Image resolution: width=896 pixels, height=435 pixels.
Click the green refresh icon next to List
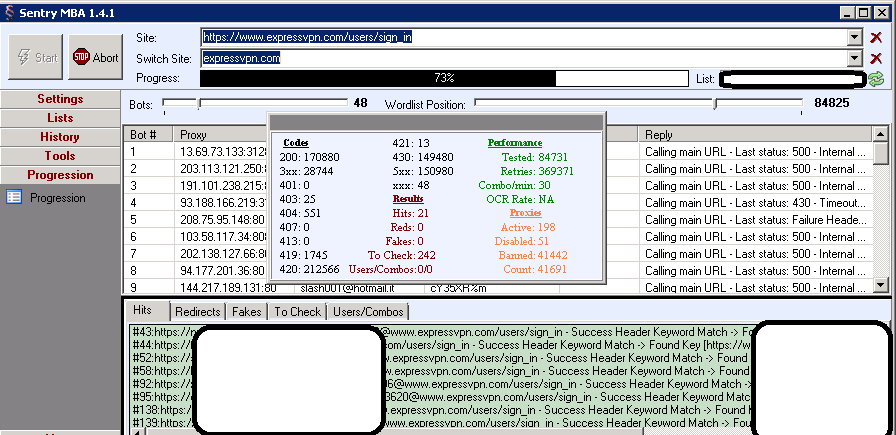(876, 78)
